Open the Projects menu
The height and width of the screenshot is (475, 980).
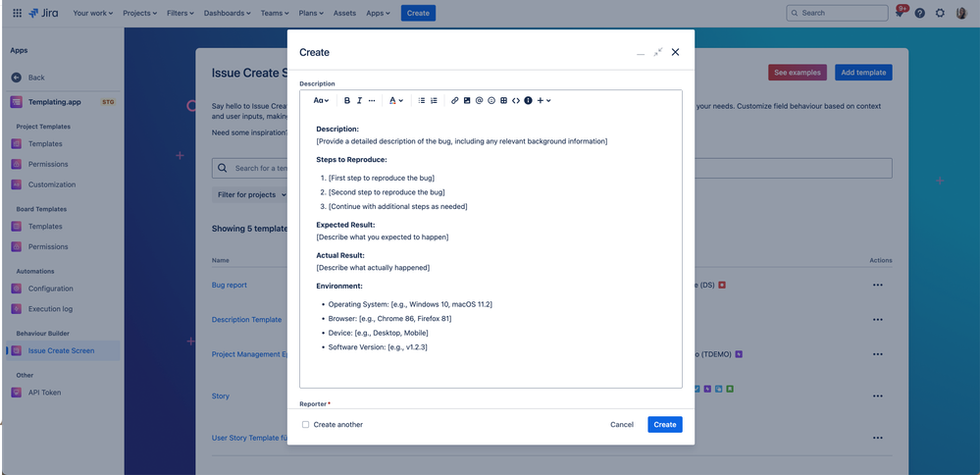(x=140, y=13)
